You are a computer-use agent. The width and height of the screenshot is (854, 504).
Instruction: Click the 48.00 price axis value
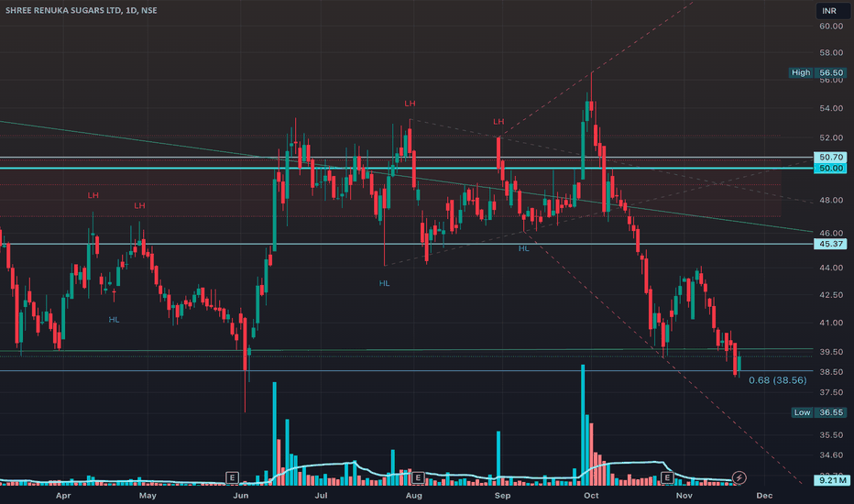(x=831, y=201)
